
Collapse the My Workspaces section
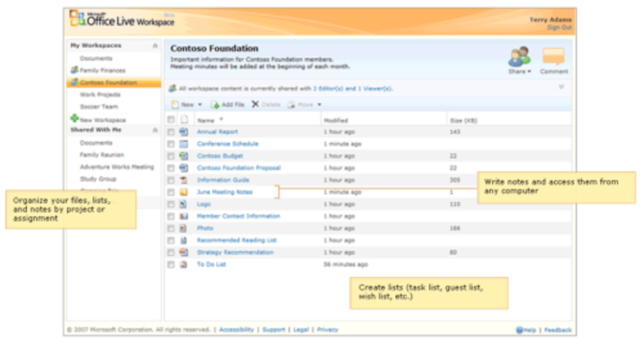(155, 45)
